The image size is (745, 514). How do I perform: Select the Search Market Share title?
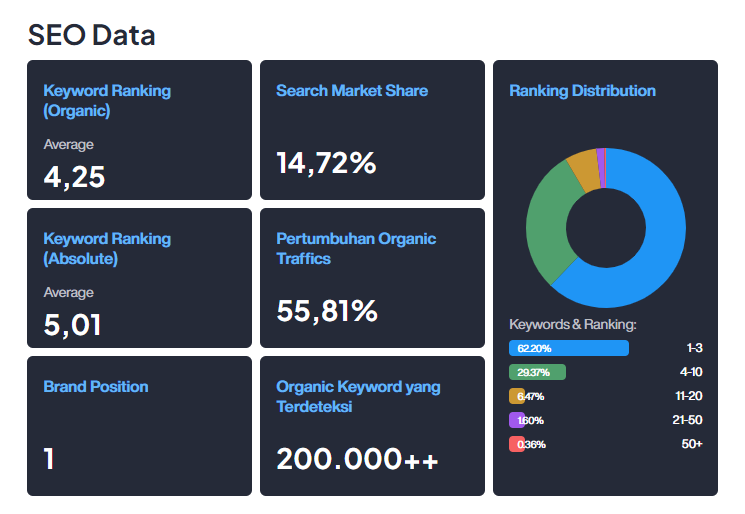(x=352, y=90)
